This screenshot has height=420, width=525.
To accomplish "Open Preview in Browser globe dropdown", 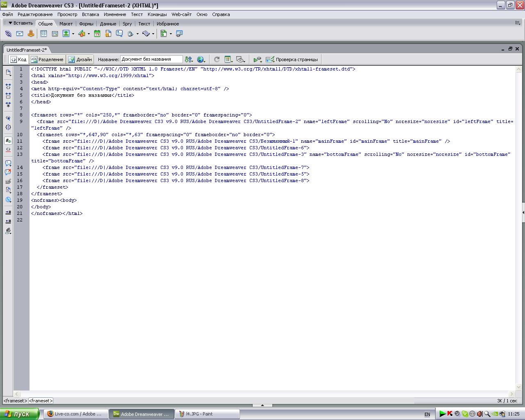I will (201, 59).
